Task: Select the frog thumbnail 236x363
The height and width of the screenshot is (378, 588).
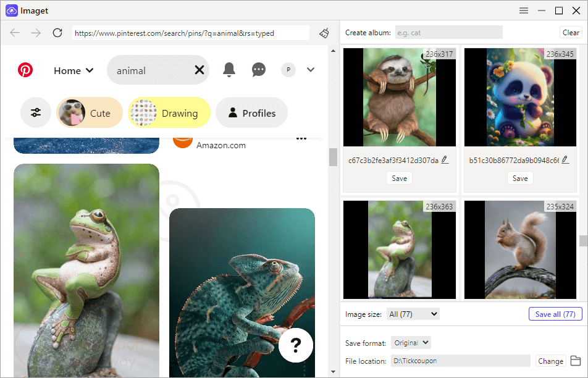Action: [x=400, y=250]
